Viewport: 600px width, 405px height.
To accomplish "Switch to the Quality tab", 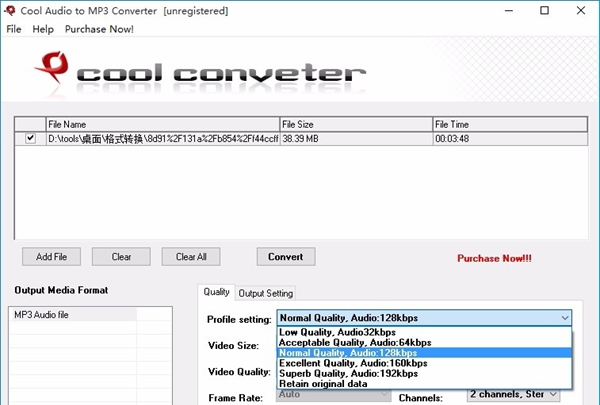I will click(x=216, y=292).
